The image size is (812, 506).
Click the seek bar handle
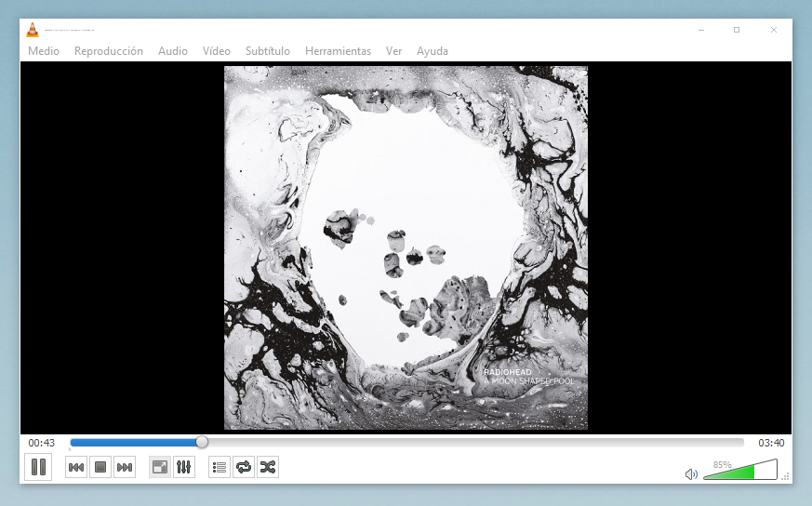click(202, 443)
